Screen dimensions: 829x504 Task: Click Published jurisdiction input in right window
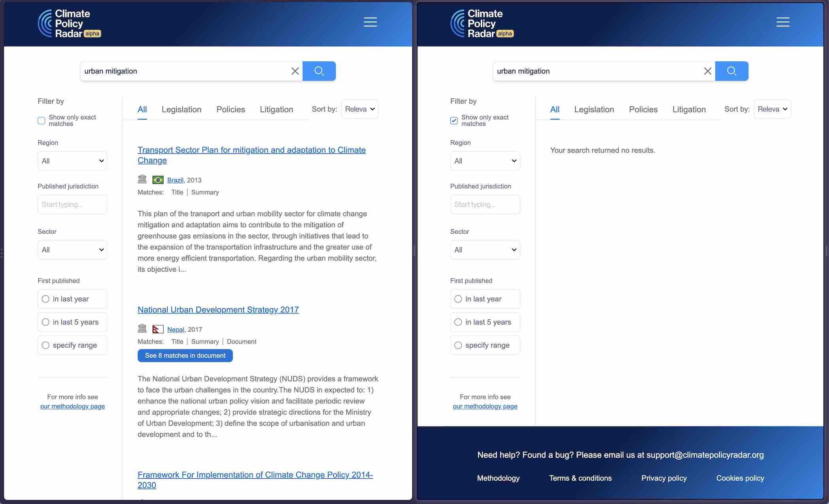(x=485, y=204)
